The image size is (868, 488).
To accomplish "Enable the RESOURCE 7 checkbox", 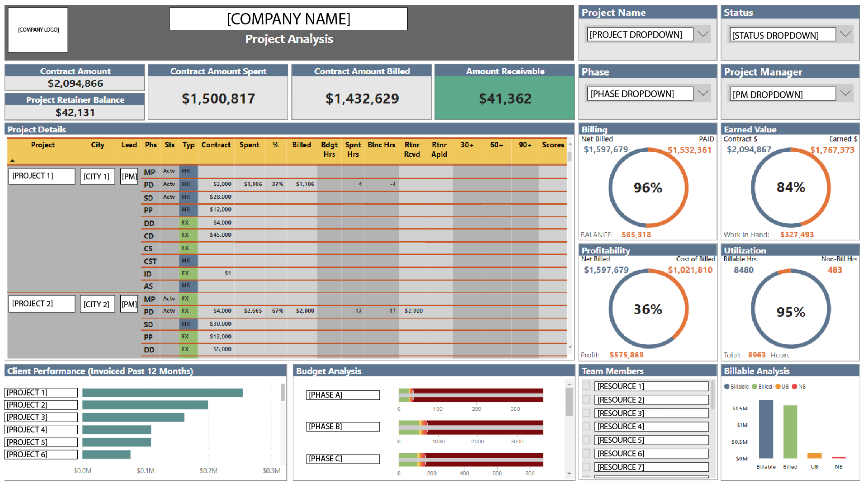I will [x=586, y=467].
